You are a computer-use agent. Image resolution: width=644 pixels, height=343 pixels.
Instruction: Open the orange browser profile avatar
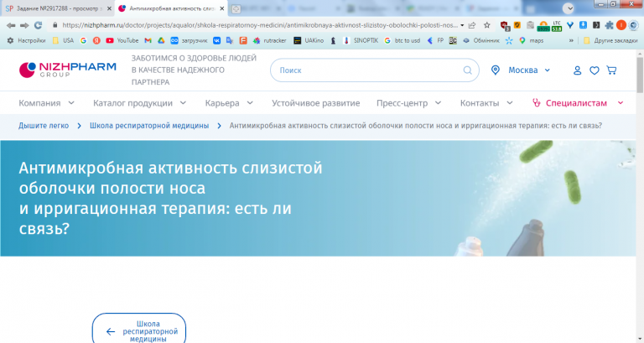[x=621, y=25]
